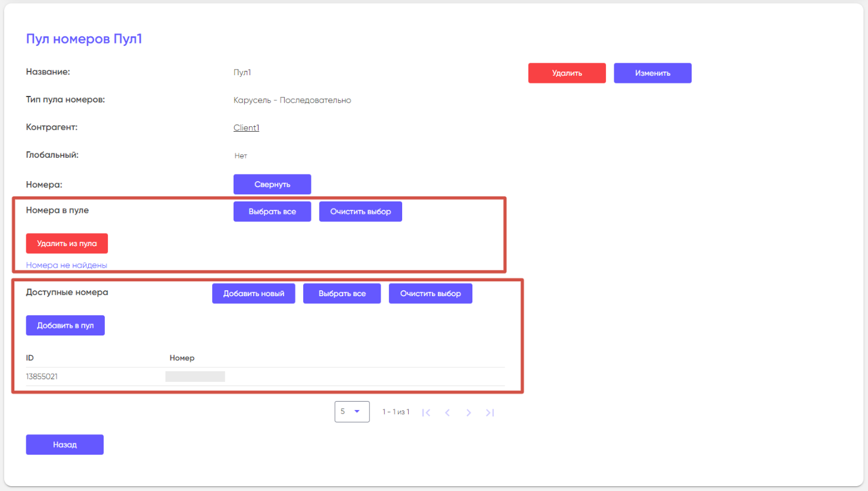This screenshot has height=491, width=868.
Task: Go to first page pagination icon
Action: click(426, 412)
